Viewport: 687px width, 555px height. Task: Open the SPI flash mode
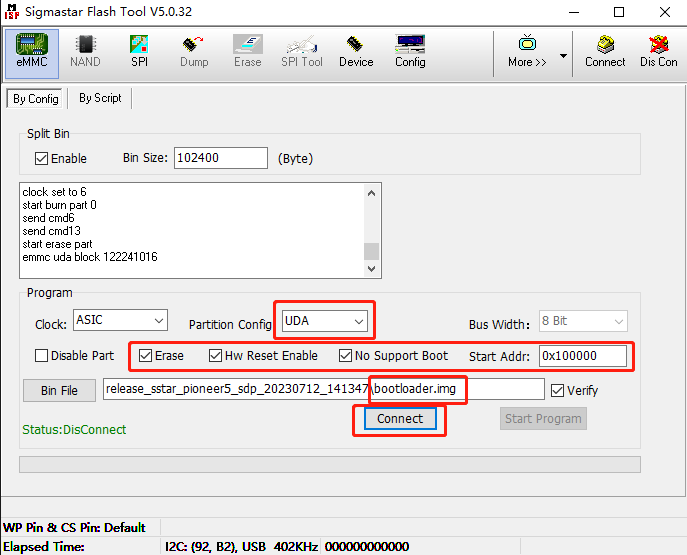(x=139, y=51)
